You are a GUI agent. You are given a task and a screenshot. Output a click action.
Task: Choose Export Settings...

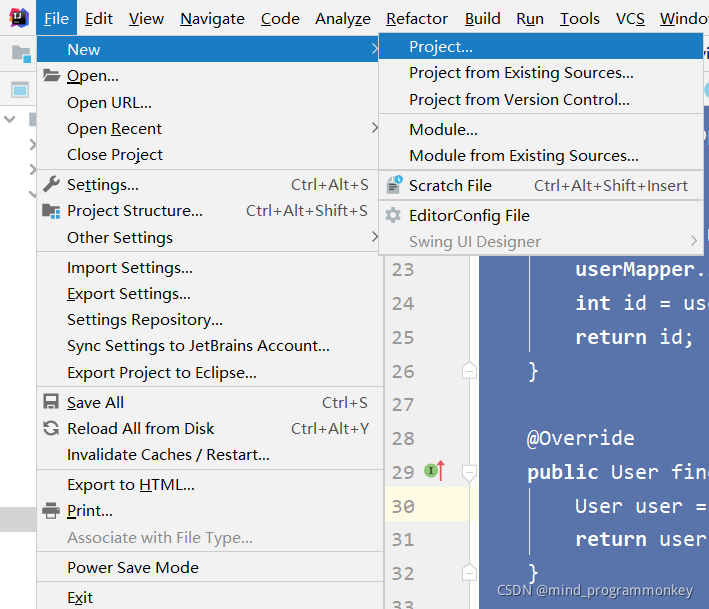[x=210, y=294]
